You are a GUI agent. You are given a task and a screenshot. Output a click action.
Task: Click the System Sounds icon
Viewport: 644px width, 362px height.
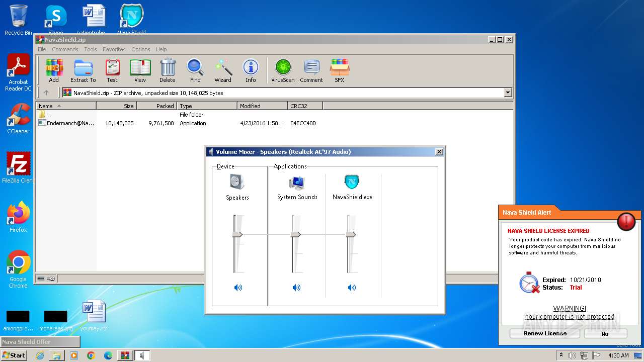297,182
